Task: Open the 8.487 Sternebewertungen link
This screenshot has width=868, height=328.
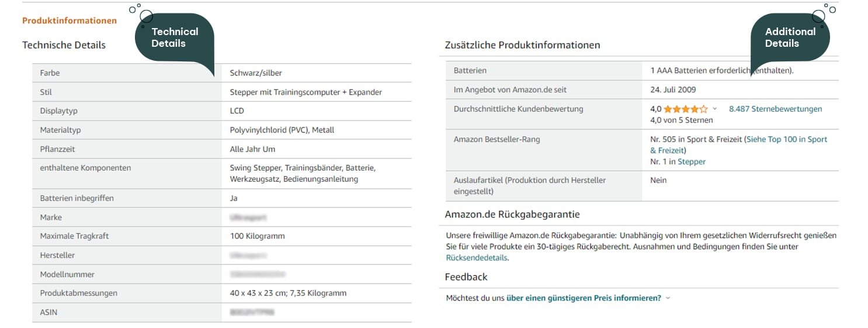Action: [x=775, y=109]
